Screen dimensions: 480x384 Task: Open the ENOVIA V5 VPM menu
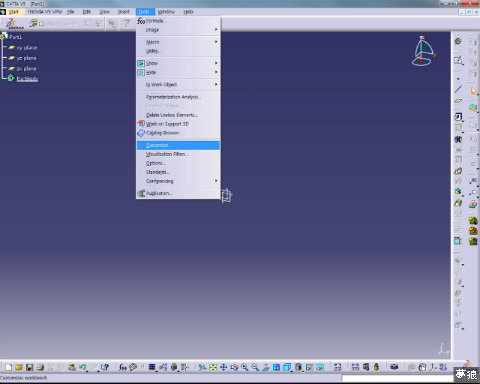(x=45, y=12)
